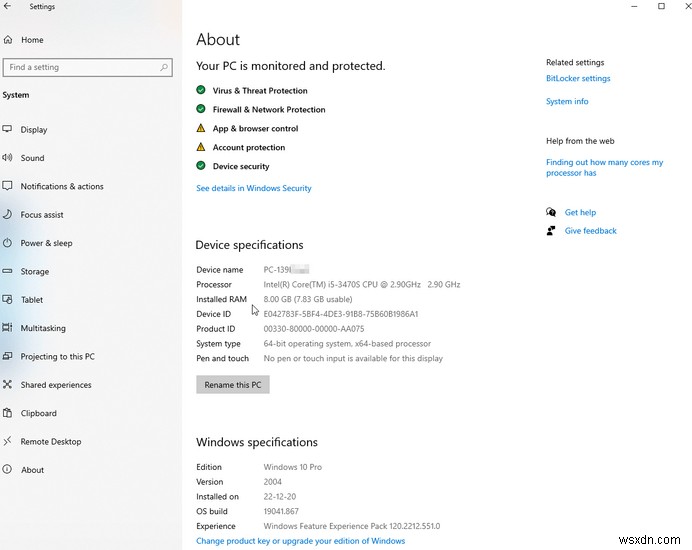The image size is (692, 550).
Task: Click the Display monitor icon
Action: pyautogui.click(x=8, y=130)
